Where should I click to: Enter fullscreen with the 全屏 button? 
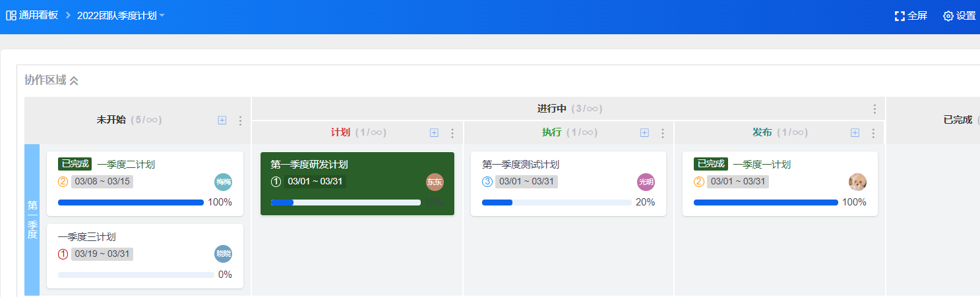pyautogui.click(x=911, y=16)
